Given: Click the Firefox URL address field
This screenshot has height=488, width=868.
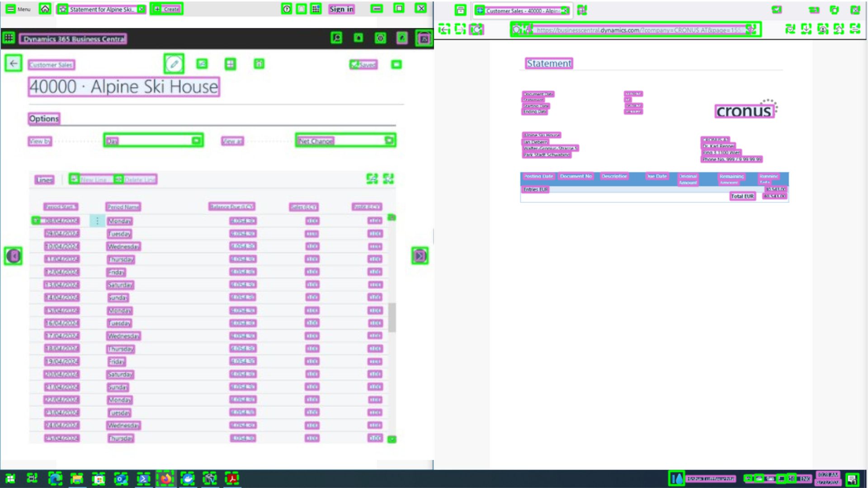Looking at the screenshot, I should coord(636,30).
